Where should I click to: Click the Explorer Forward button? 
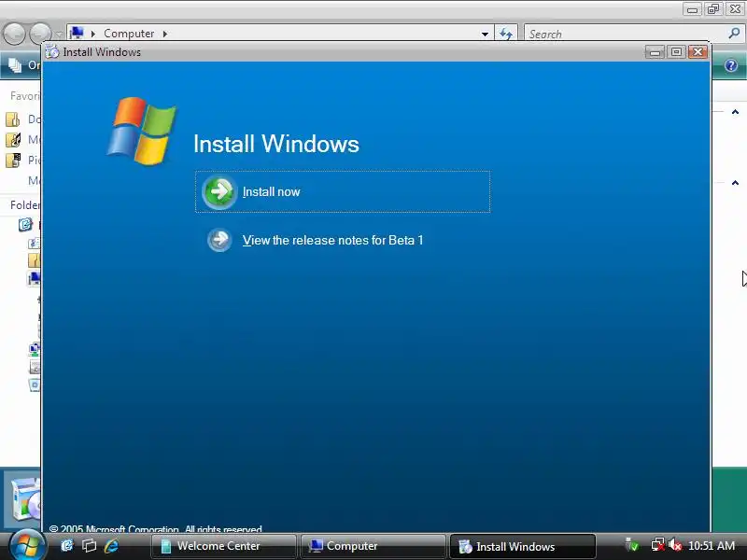(40, 34)
